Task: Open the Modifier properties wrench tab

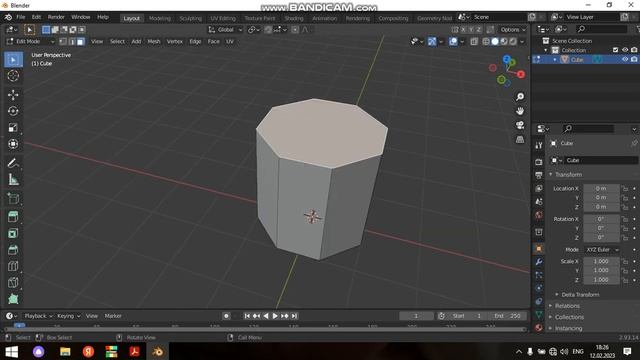Action: tap(539, 262)
